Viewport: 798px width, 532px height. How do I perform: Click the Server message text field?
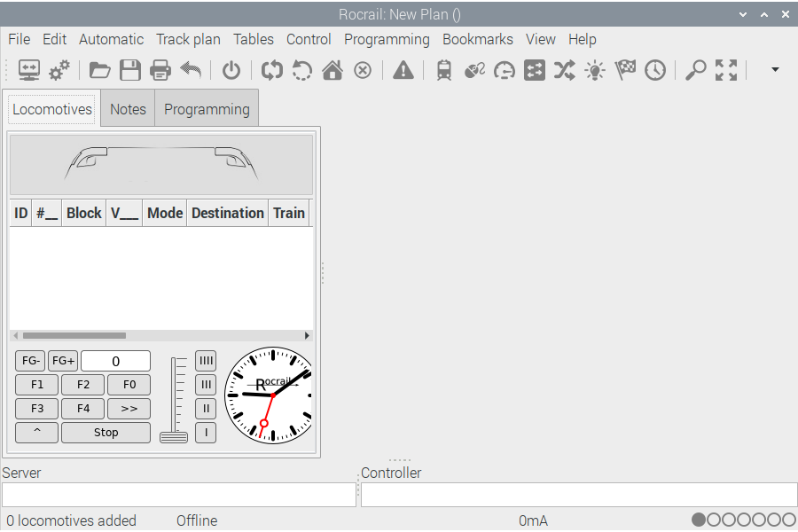coord(179,495)
